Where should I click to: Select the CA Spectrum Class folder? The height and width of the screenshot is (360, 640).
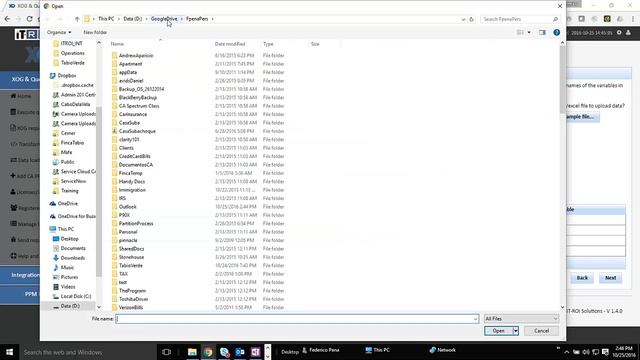(139, 106)
